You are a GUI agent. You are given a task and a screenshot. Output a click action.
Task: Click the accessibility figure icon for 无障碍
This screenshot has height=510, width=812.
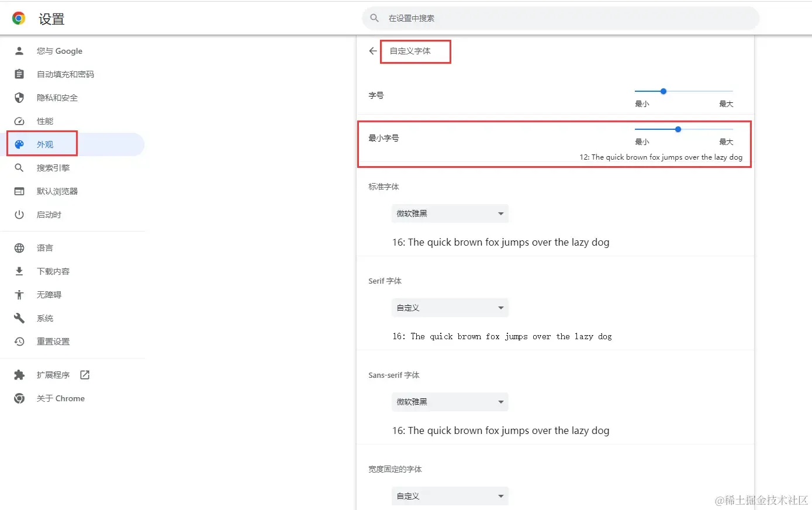(19, 295)
